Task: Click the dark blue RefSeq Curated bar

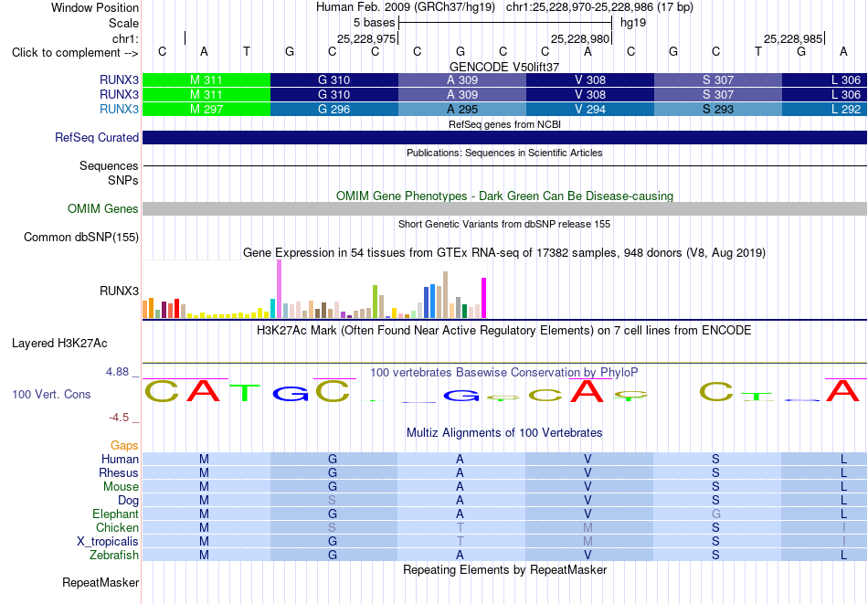Action: 504,137
